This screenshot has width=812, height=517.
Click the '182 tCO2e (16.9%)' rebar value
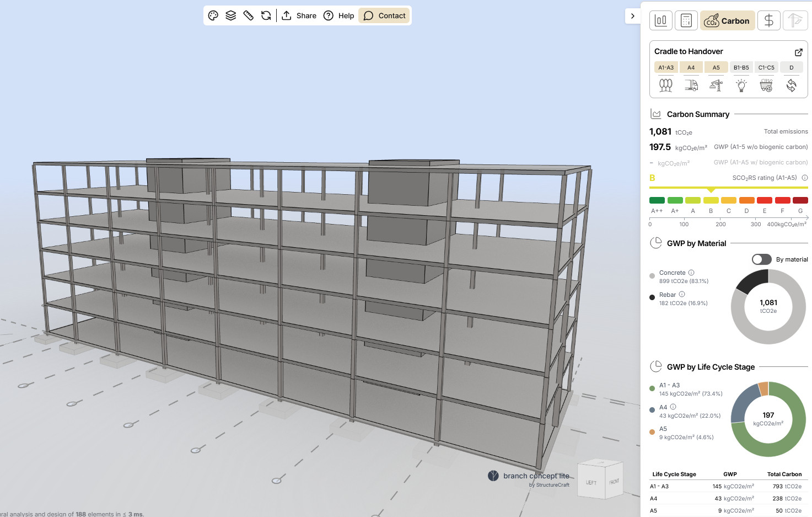[x=684, y=303]
